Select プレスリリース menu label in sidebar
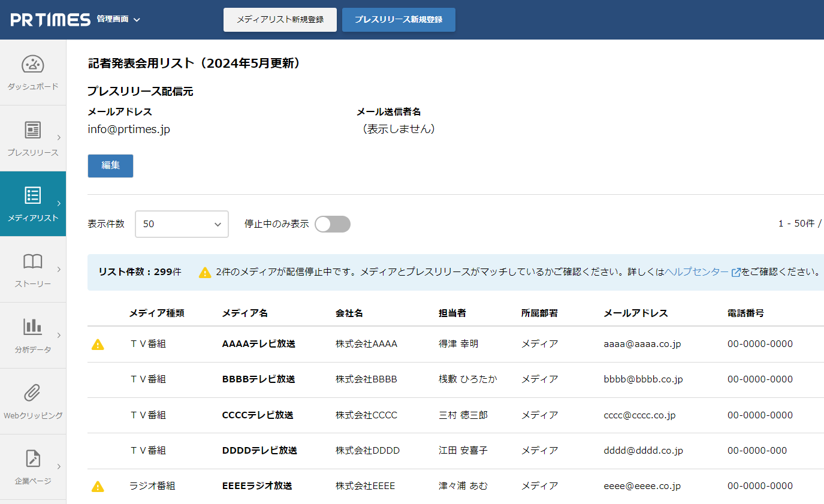824x504 pixels. point(33,152)
